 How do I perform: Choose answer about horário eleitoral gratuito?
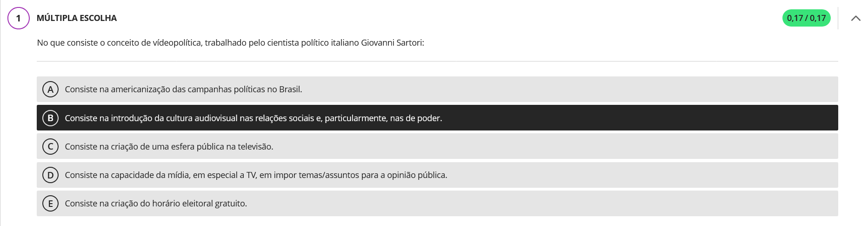click(156, 203)
